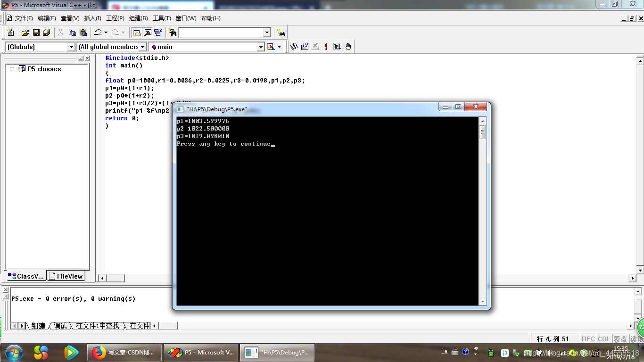
Task: Open the Find combo box dropdown arrow
Action: tap(267, 33)
